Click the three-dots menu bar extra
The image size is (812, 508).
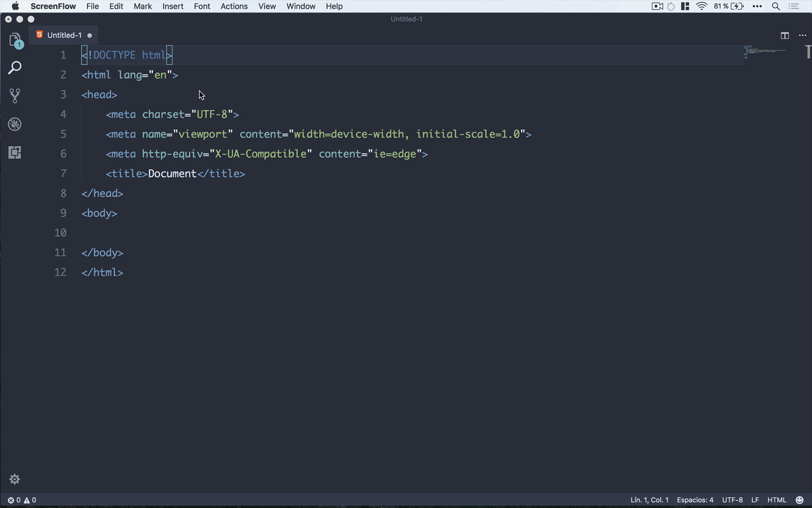click(757, 6)
